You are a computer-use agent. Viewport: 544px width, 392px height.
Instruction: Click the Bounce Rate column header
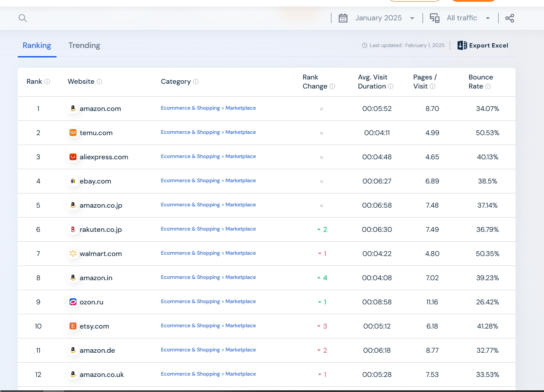click(480, 82)
